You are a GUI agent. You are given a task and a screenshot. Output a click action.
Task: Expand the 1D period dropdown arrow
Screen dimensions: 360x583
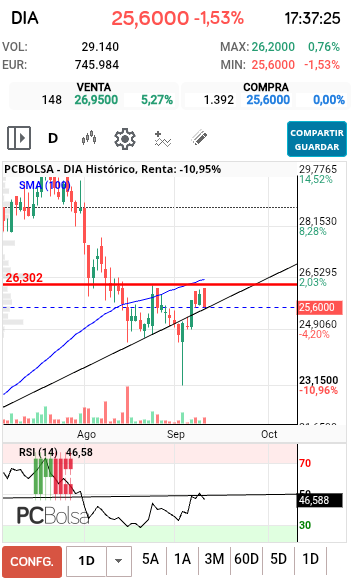pyautogui.click(x=119, y=561)
